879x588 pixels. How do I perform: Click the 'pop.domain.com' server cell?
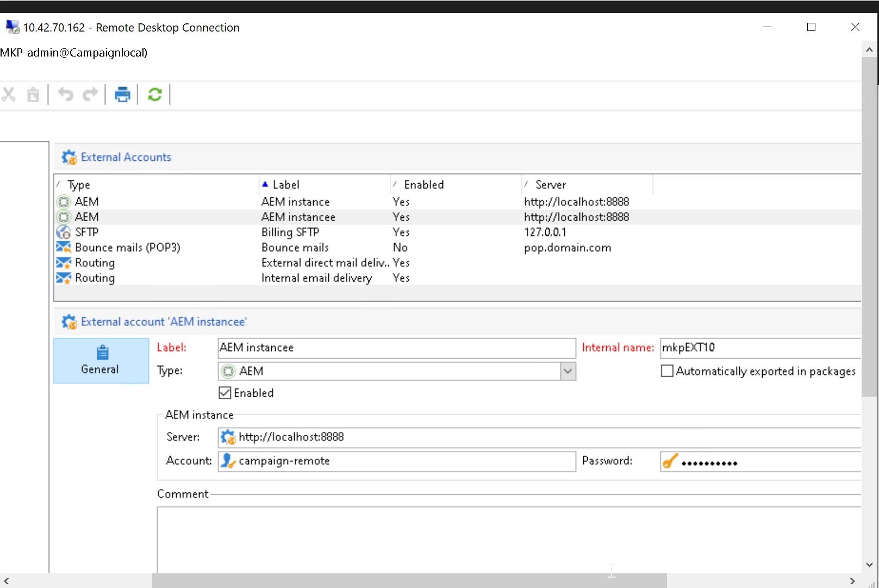pos(568,247)
